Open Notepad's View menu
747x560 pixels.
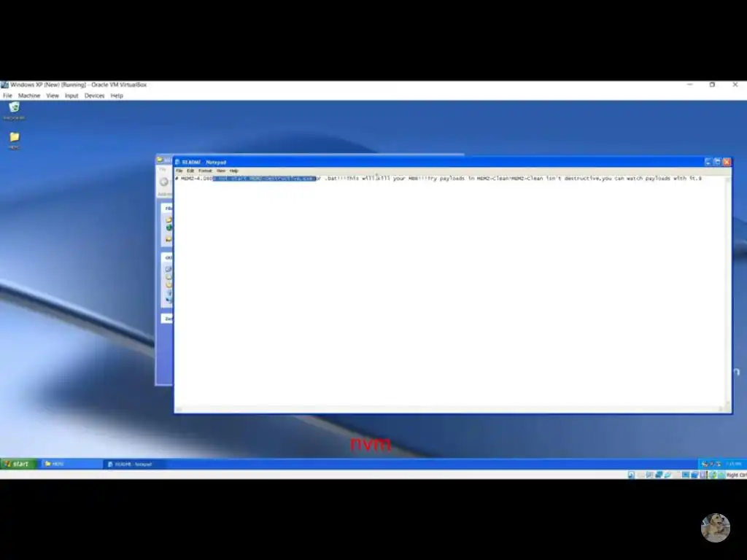pyautogui.click(x=221, y=171)
